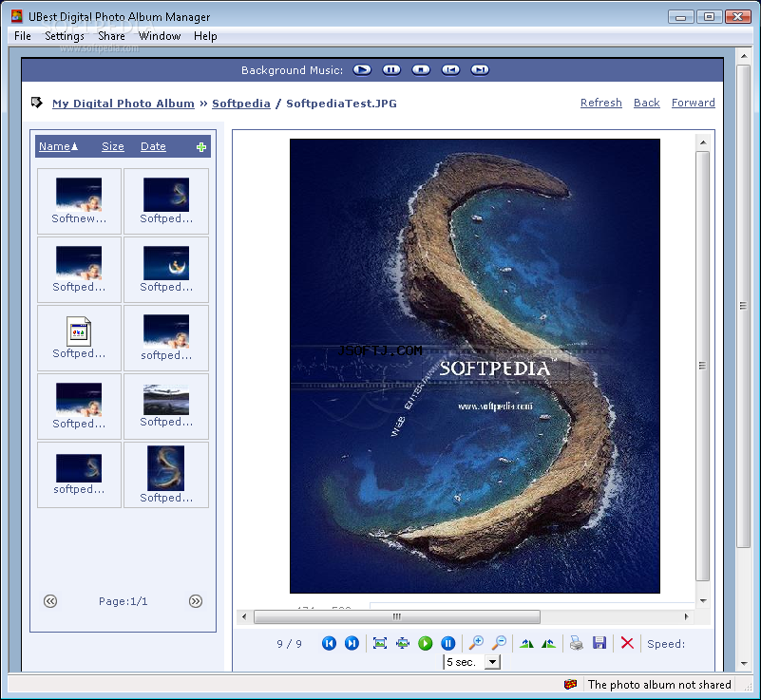Image resolution: width=761 pixels, height=700 pixels.
Task: Rotate the photo with the first rotate icon
Action: [x=526, y=644]
